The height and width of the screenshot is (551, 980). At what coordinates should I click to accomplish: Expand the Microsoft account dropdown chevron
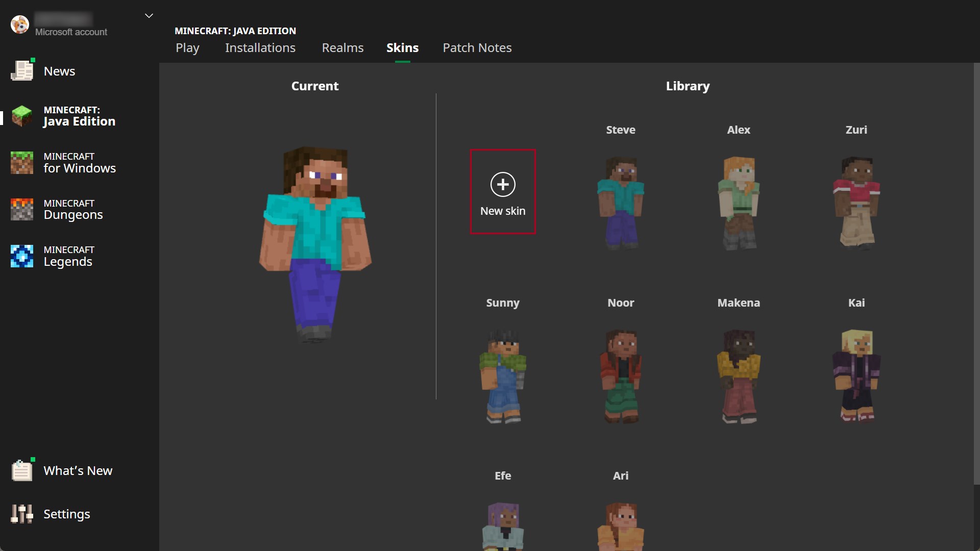(149, 16)
